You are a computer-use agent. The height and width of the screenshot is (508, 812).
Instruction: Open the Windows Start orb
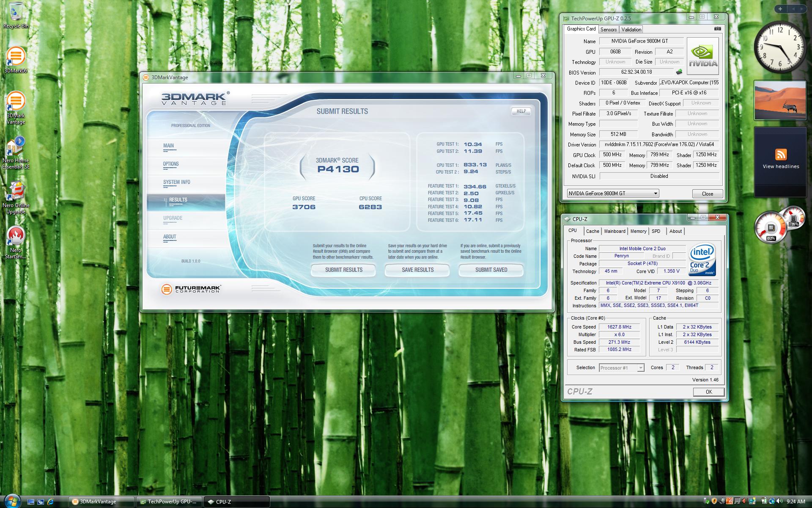point(12,501)
